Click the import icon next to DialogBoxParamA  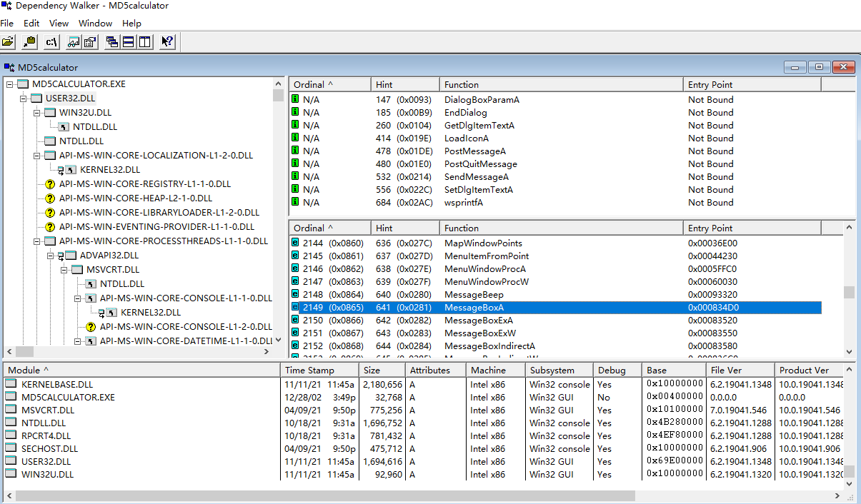[x=295, y=99]
